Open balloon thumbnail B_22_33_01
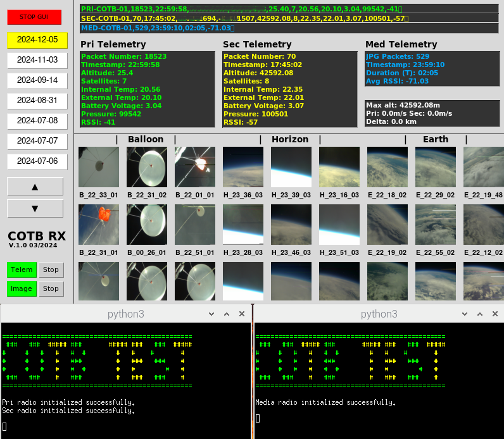 pyautogui.click(x=99, y=167)
